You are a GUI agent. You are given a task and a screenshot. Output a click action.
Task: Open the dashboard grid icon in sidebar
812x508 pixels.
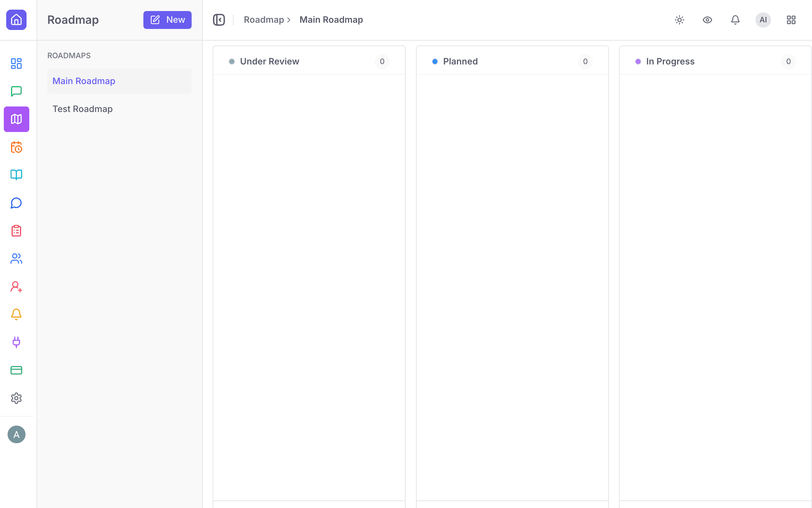(x=16, y=63)
